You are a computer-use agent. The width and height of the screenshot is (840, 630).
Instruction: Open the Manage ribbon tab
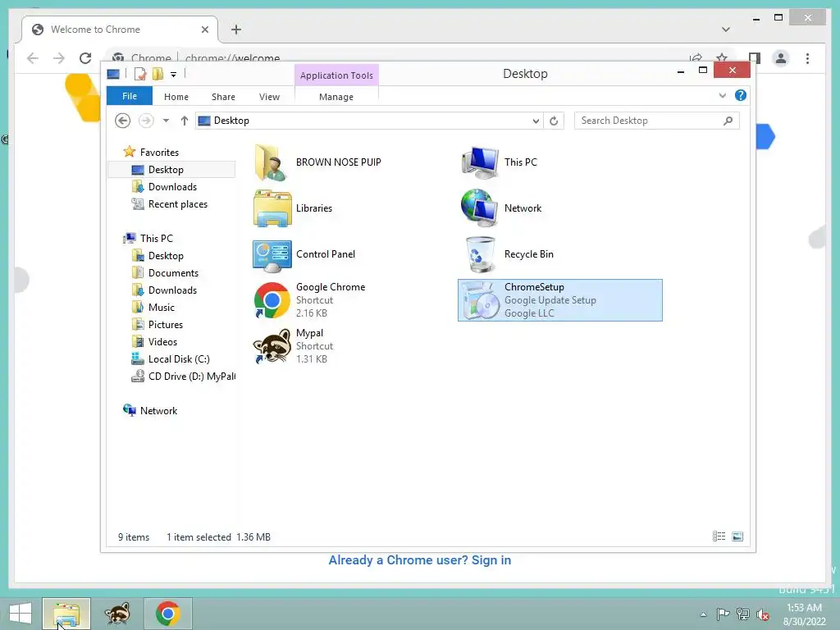[336, 97]
